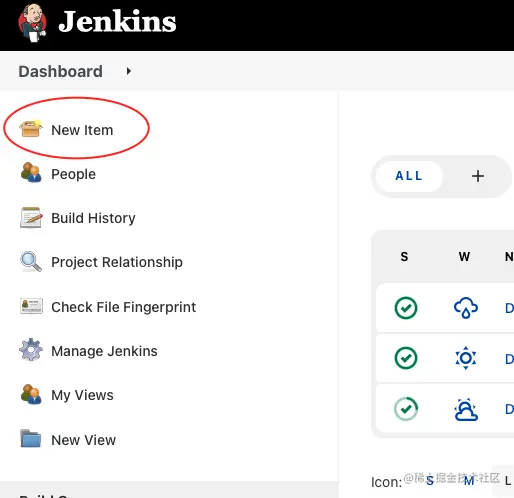
Task: Open the New Item link
Action: [x=82, y=130]
